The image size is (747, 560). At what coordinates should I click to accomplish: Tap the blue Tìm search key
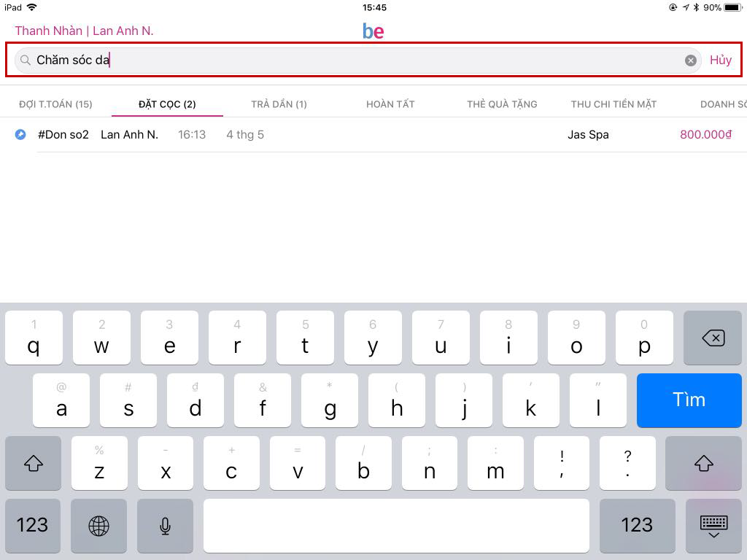pyautogui.click(x=689, y=400)
